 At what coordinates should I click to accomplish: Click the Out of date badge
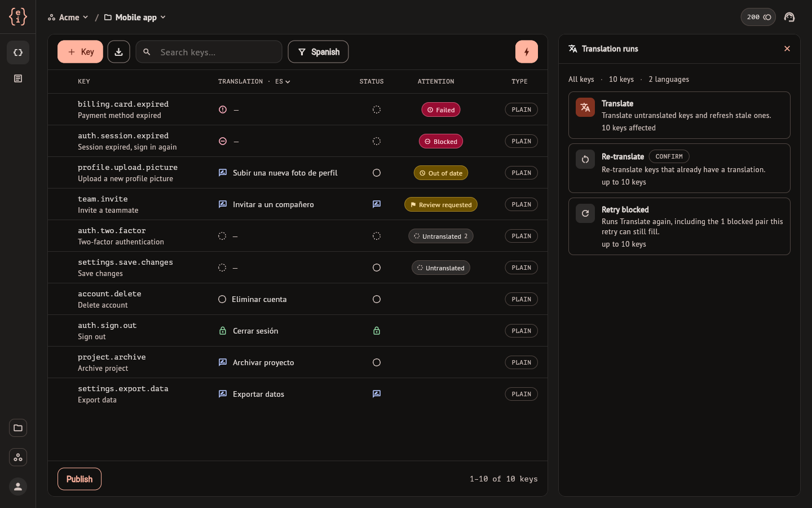[441, 173]
